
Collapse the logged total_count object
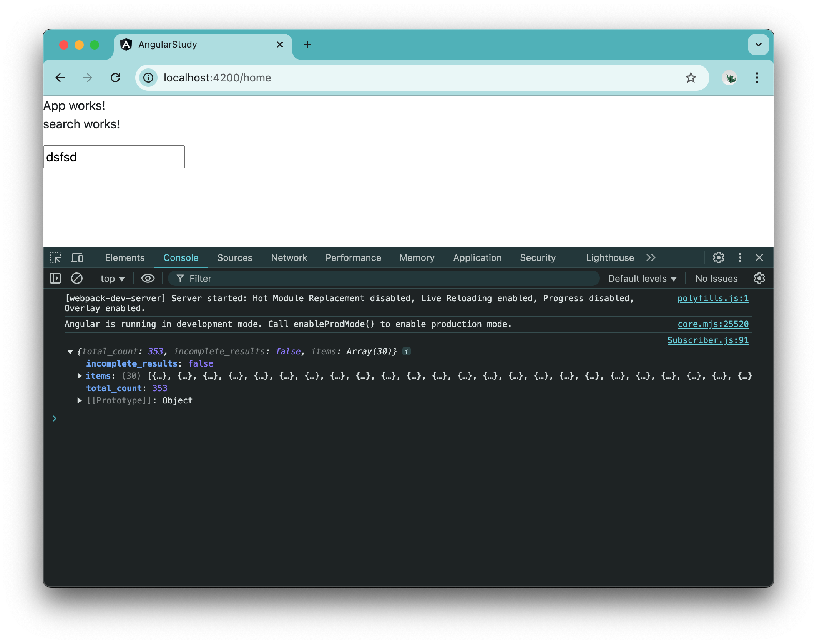tap(70, 351)
